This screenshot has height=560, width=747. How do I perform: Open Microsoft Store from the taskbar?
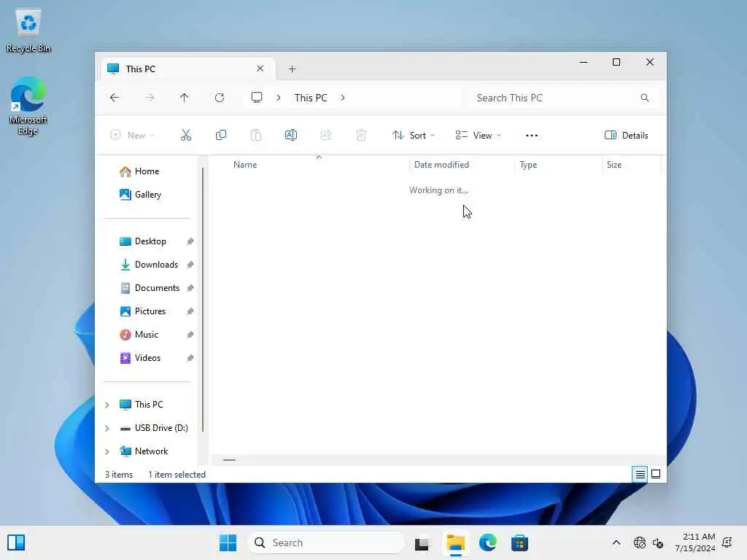519,542
